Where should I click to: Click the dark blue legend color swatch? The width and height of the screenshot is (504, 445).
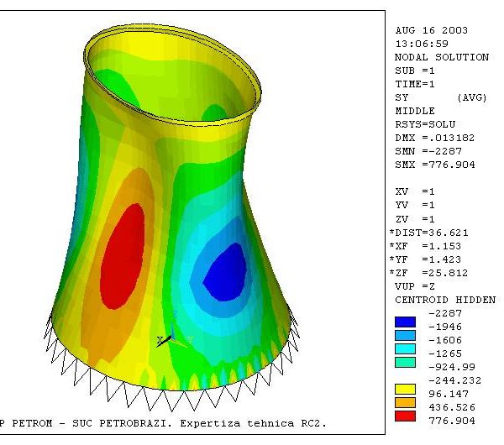tap(405, 322)
